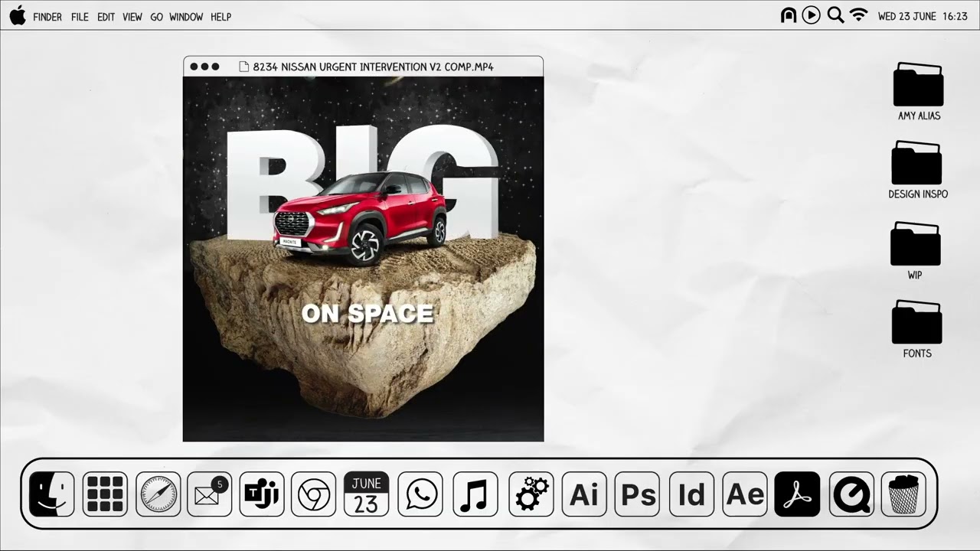
Task: Launch Safari compass icon
Action: tap(158, 494)
